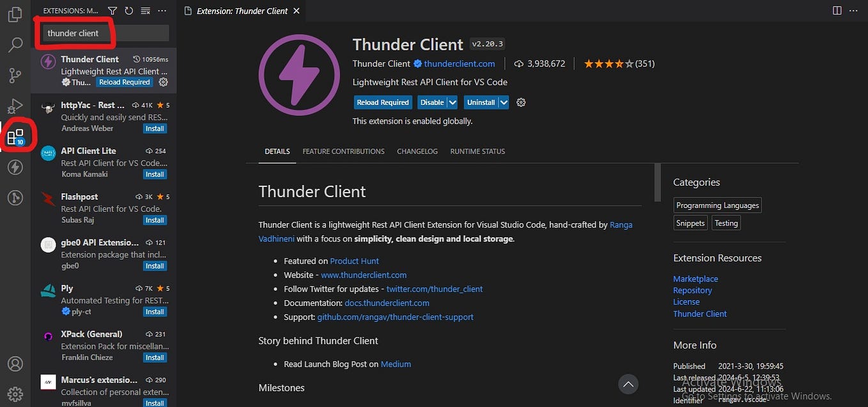Click the Snippets category tag
This screenshot has width=868, height=407.
tap(690, 223)
